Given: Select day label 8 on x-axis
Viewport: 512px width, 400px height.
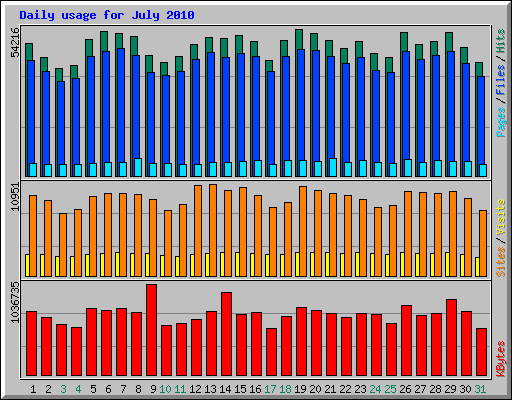Looking at the screenshot, I should click(x=138, y=389).
